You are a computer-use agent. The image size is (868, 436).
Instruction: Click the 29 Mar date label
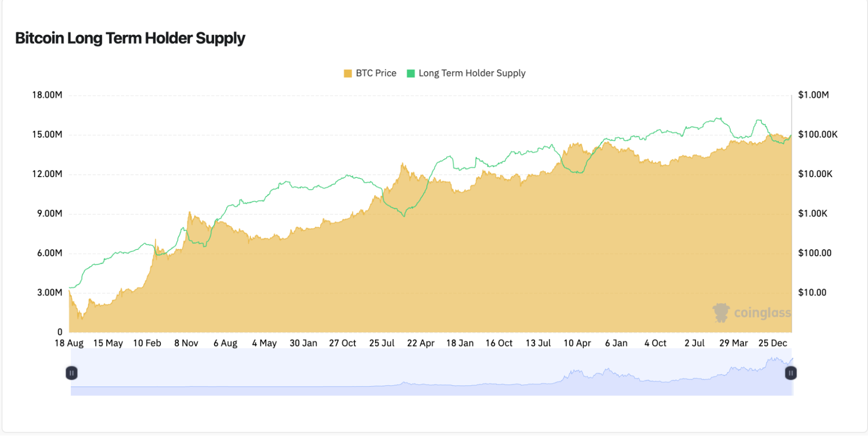coord(733,343)
